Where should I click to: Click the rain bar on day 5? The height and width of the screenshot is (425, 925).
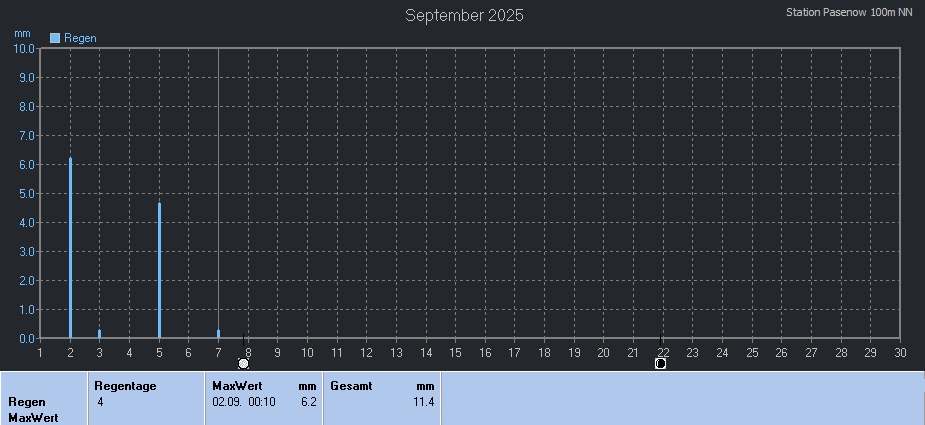pyautogui.click(x=159, y=270)
